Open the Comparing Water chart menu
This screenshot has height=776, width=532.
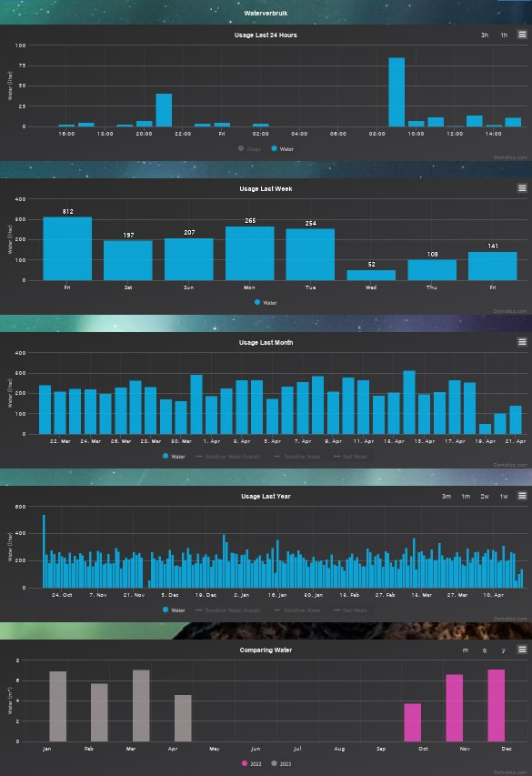[x=522, y=650]
